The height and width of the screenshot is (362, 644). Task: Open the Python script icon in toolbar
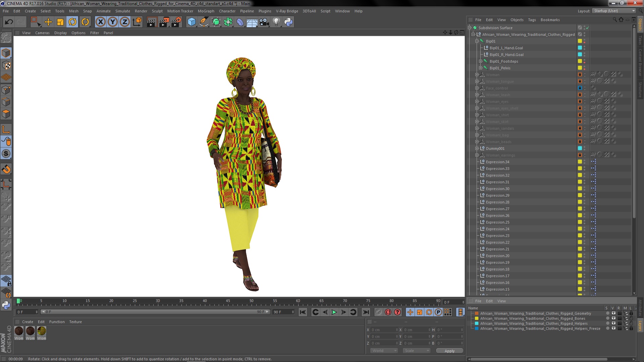[288, 22]
